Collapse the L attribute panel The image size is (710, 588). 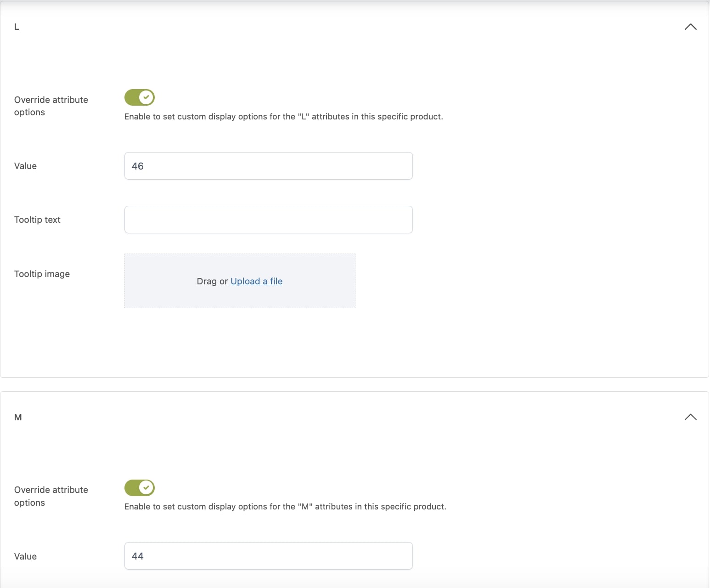click(690, 27)
